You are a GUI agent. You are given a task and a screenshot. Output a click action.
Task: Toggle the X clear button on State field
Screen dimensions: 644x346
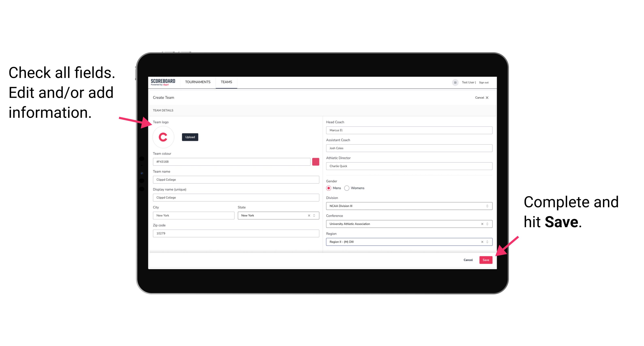309,215
